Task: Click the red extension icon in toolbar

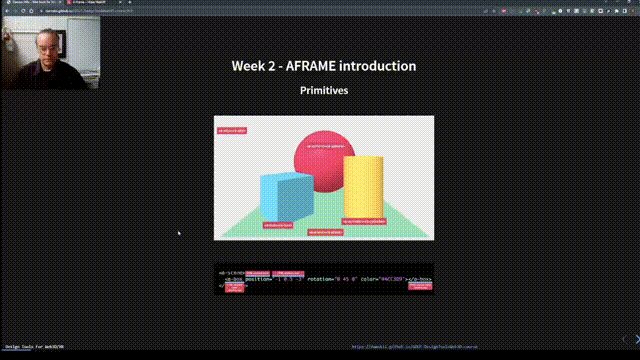Action: point(504,11)
